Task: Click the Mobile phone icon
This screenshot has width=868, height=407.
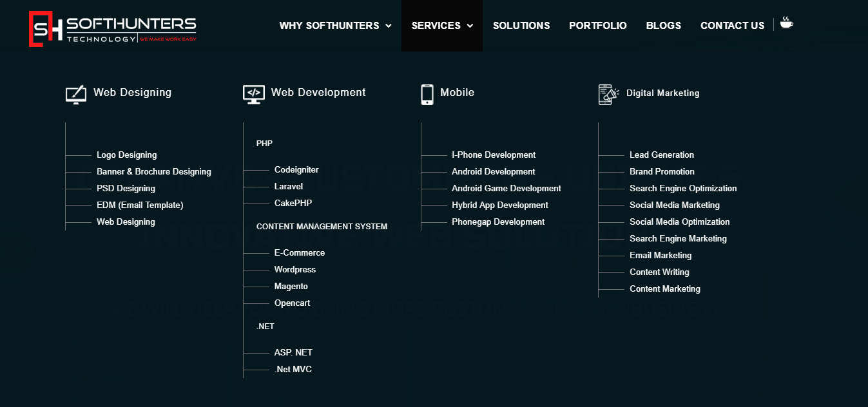Action: pyautogui.click(x=427, y=94)
